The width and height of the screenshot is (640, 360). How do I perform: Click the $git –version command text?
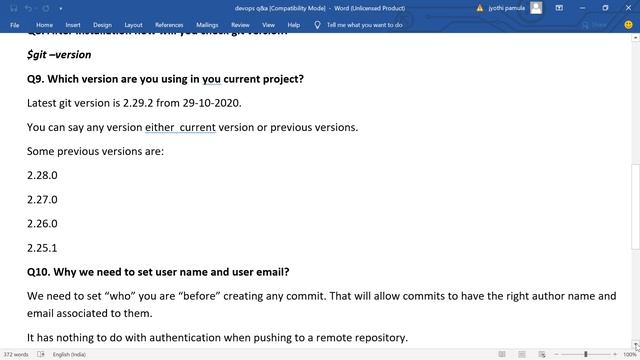click(59, 55)
